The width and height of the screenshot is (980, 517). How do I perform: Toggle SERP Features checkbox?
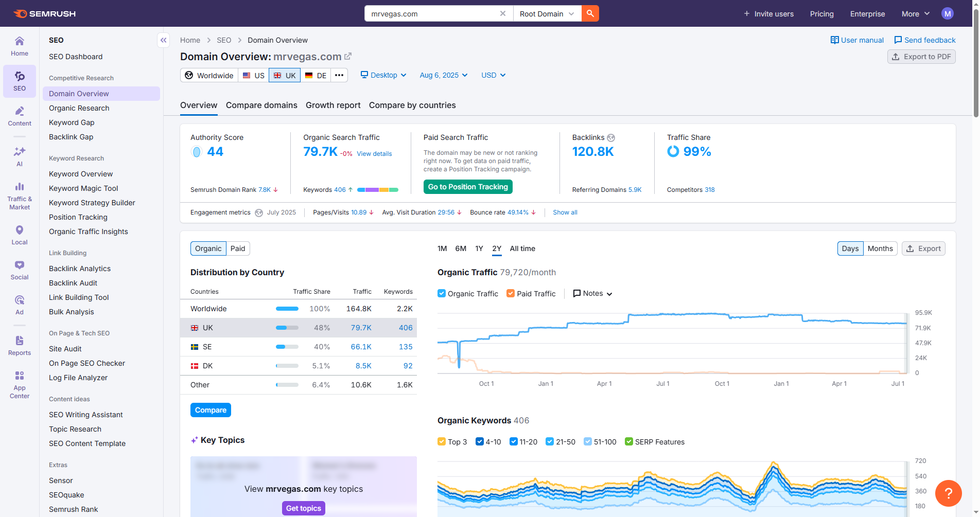tap(629, 441)
